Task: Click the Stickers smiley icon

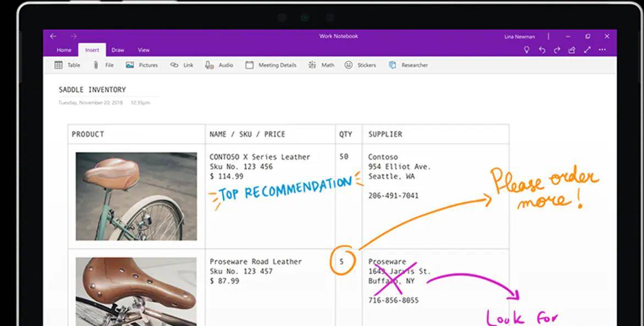Action: [x=348, y=65]
